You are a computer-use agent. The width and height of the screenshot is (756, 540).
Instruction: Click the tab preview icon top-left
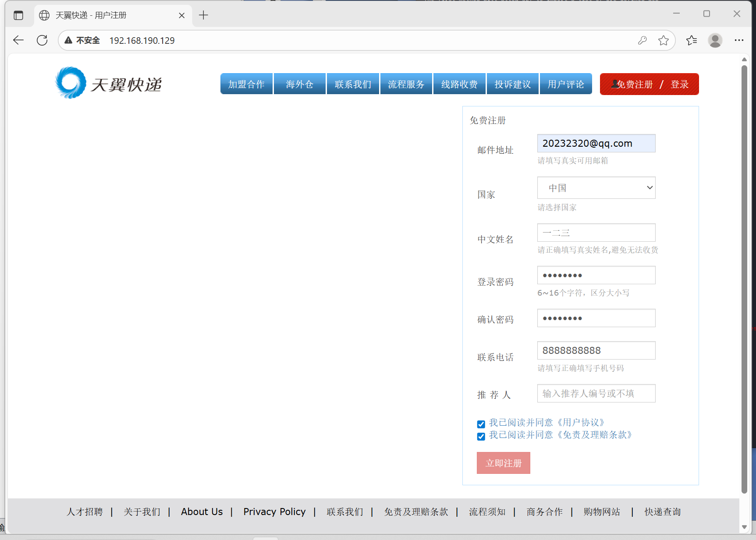pyautogui.click(x=18, y=15)
